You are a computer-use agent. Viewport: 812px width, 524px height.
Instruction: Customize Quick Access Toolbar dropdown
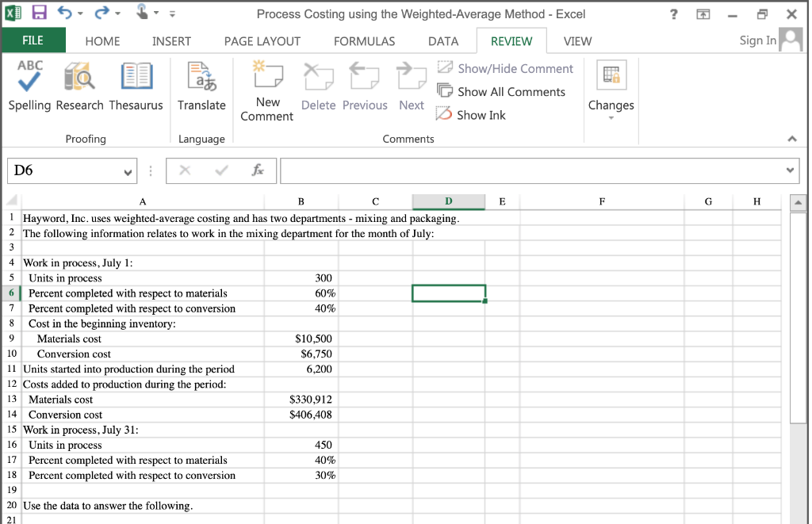click(172, 14)
